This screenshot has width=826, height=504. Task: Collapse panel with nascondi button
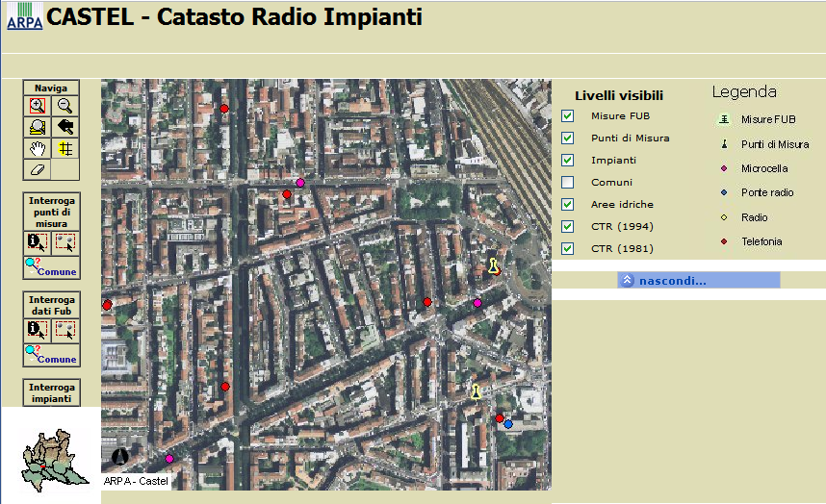pos(665,281)
